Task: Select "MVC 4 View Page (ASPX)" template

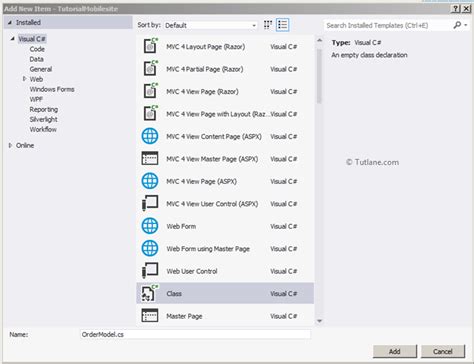Action: coord(201,181)
